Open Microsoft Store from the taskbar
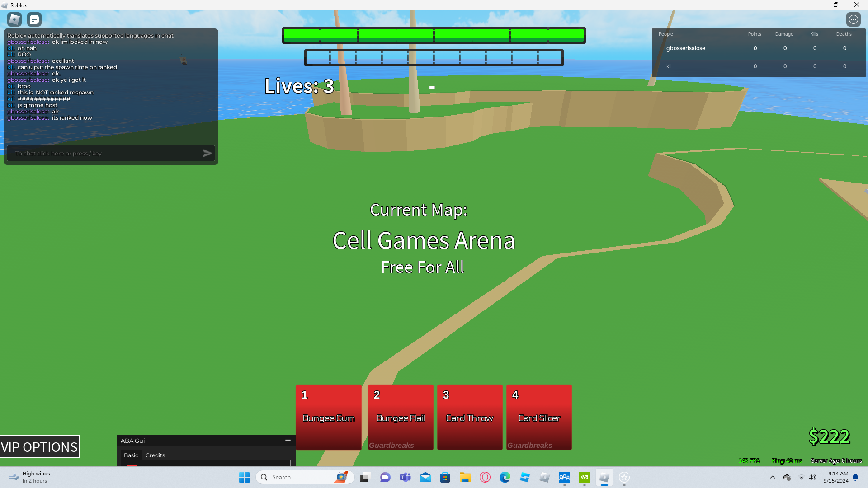 pos(445,477)
